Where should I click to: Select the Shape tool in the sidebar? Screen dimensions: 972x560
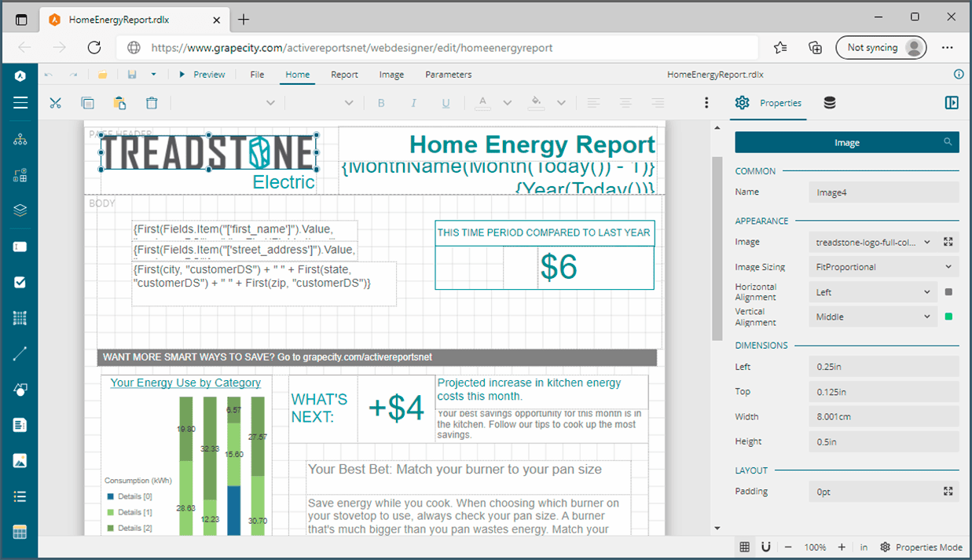click(x=20, y=390)
